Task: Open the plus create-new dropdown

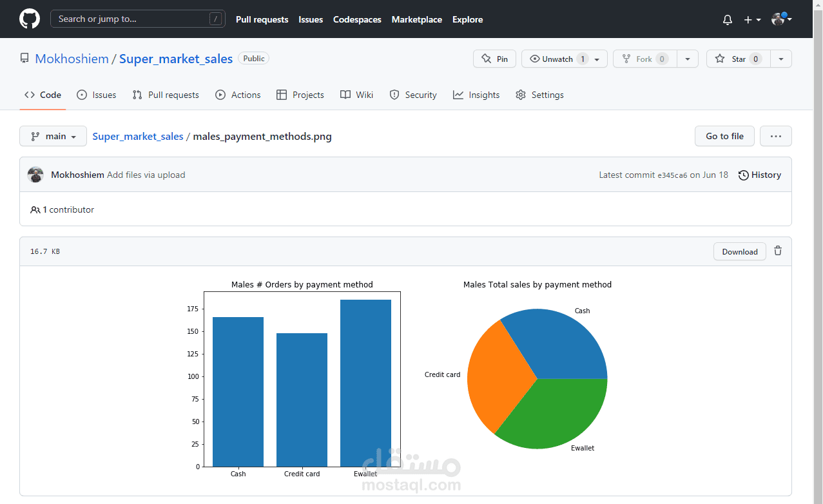Action: (x=752, y=20)
